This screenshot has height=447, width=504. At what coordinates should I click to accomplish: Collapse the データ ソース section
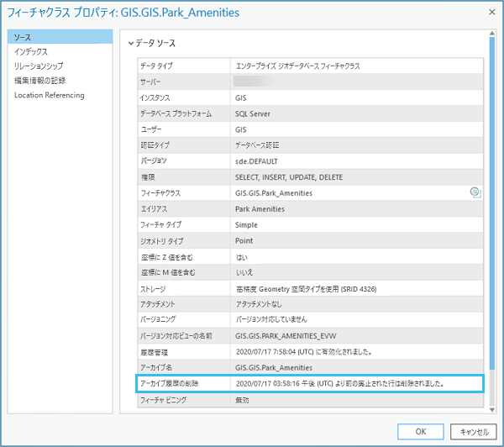tap(131, 43)
